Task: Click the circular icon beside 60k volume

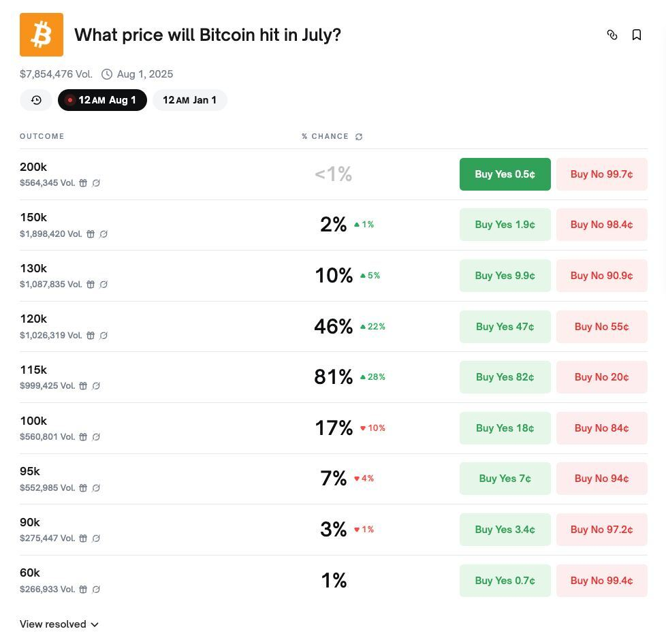Action: 96,590
